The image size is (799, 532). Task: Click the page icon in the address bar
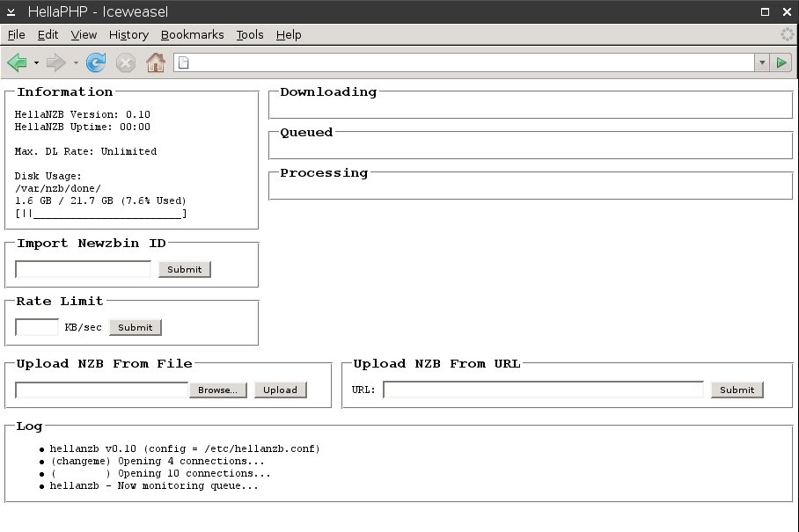click(x=183, y=62)
